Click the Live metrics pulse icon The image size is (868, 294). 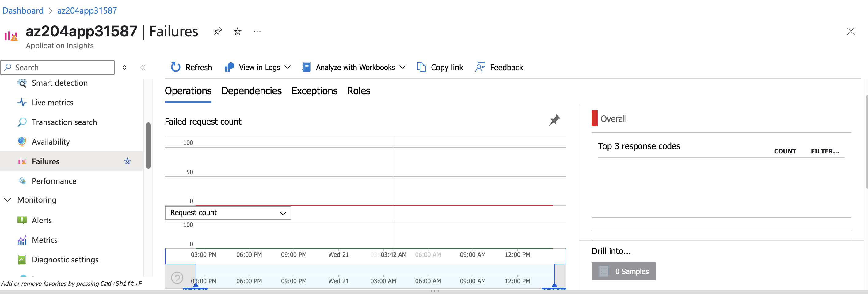[x=22, y=103]
